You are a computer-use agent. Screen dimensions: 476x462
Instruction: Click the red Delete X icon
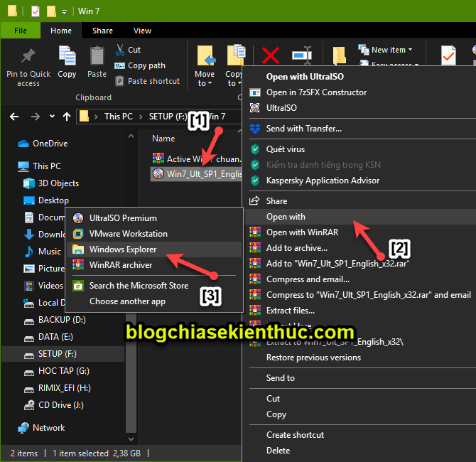pyautogui.click(x=270, y=55)
